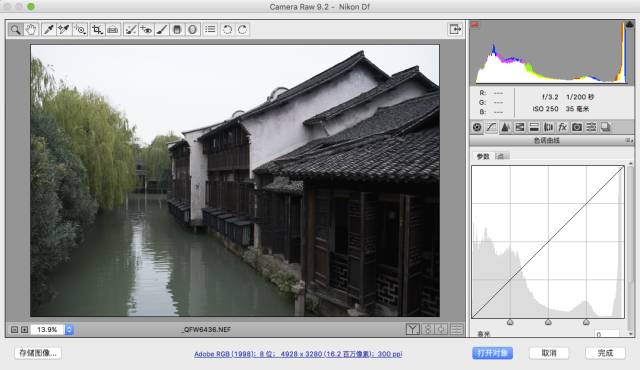This screenshot has width=640, height=370.
Task: Open the Camera Raw preferences list icon
Action: 210,29
